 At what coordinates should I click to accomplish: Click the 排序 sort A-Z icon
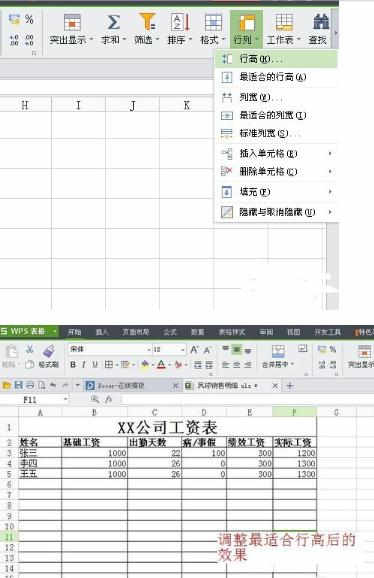point(180,22)
